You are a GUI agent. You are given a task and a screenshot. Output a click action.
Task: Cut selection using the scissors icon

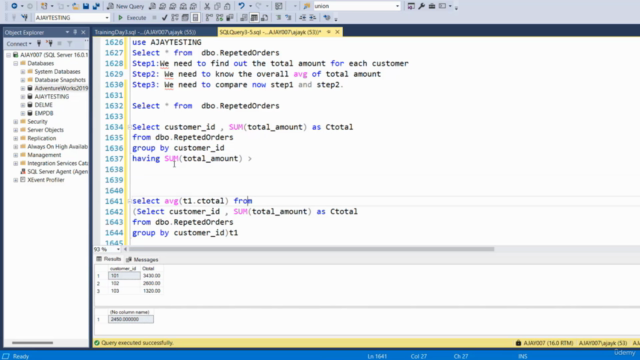coord(207,6)
